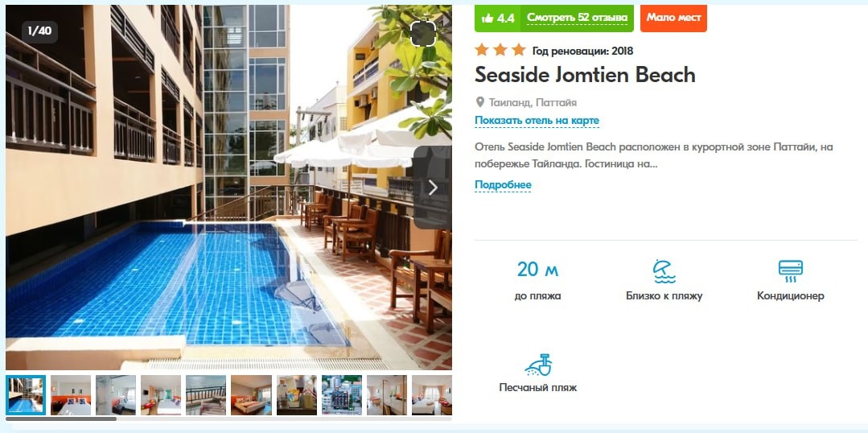This screenshot has height=433, width=868.
Task: Click the 'Мало мест' orange badge
Action: 673,18
